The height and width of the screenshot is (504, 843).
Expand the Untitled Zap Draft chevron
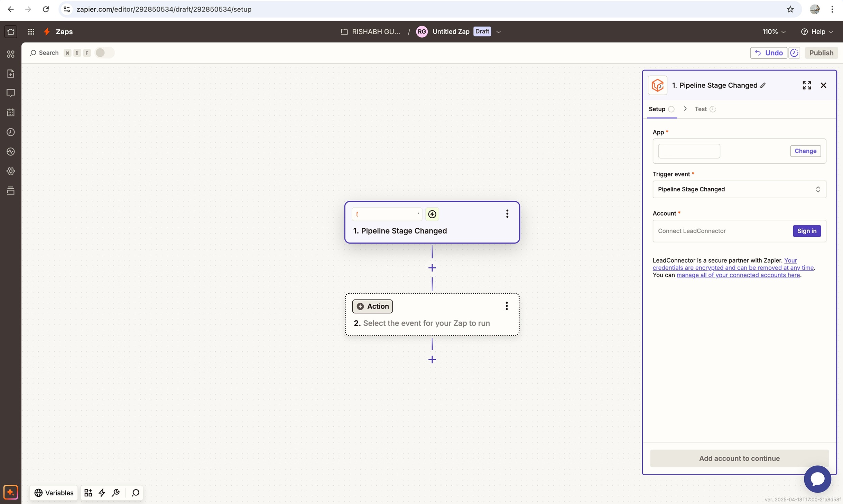499,32
